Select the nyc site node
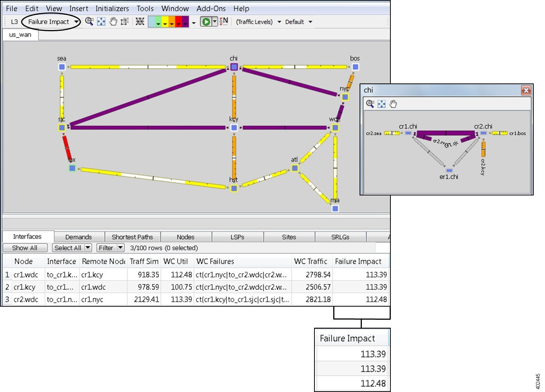The height and width of the screenshot is (392, 545). click(x=345, y=97)
